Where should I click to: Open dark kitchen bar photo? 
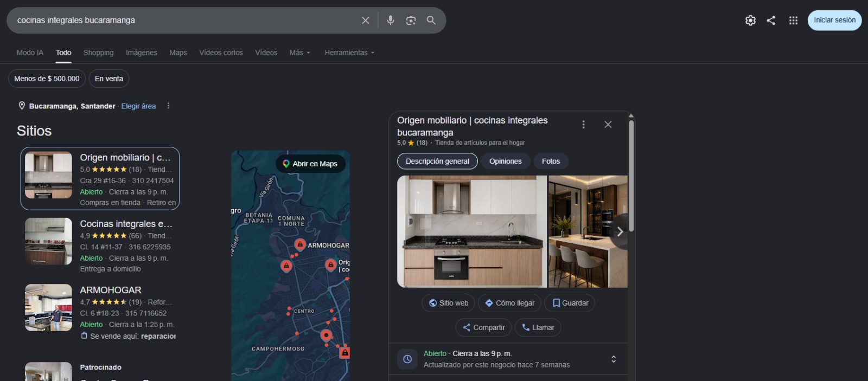click(x=588, y=231)
